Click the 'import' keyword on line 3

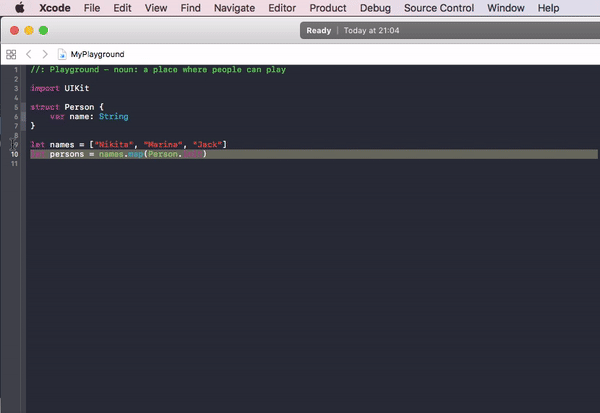[45, 88]
